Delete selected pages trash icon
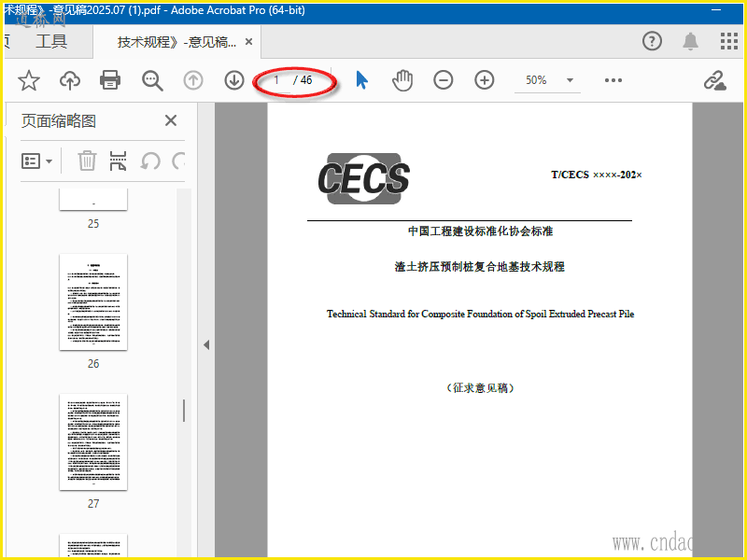 click(87, 161)
